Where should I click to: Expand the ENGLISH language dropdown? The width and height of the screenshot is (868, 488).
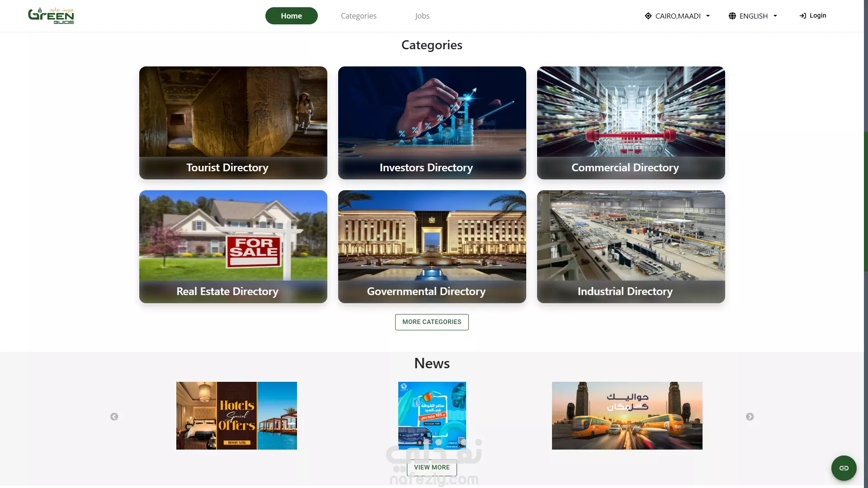(x=753, y=16)
